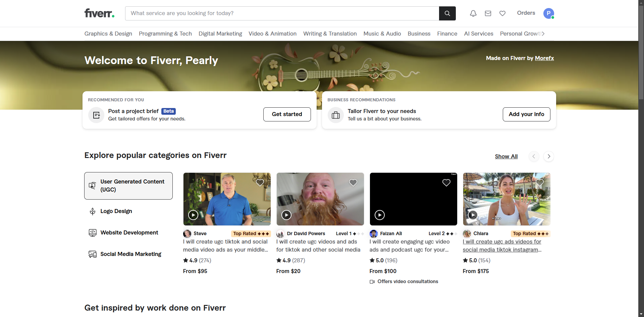Image resolution: width=644 pixels, height=317 pixels.
Task: Click the Add your info button
Action: pos(527,114)
